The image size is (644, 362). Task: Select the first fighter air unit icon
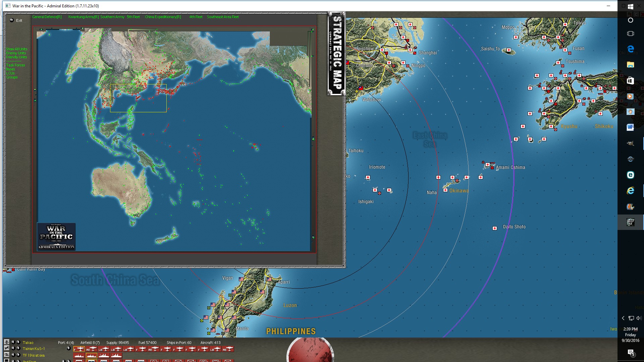79,349
